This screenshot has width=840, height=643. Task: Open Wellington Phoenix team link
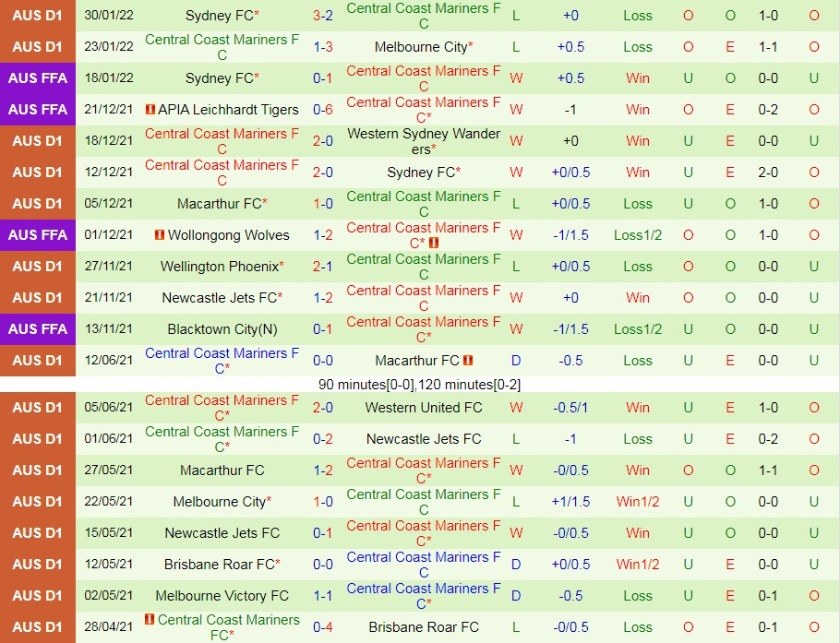coord(220,266)
